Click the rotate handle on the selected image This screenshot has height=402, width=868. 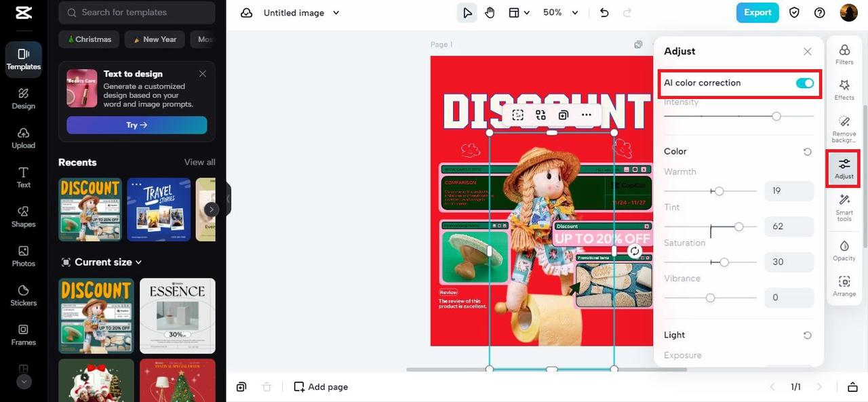(x=635, y=251)
